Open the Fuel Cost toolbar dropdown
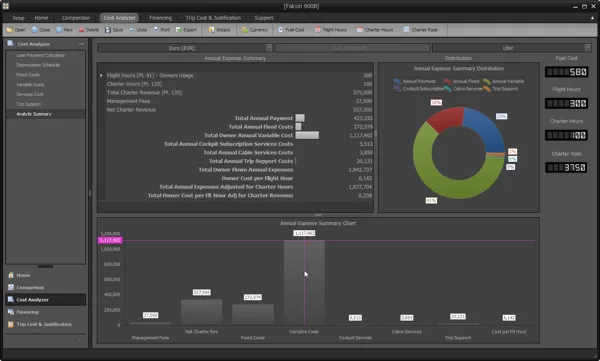The image size is (600, 361). (x=292, y=30)
